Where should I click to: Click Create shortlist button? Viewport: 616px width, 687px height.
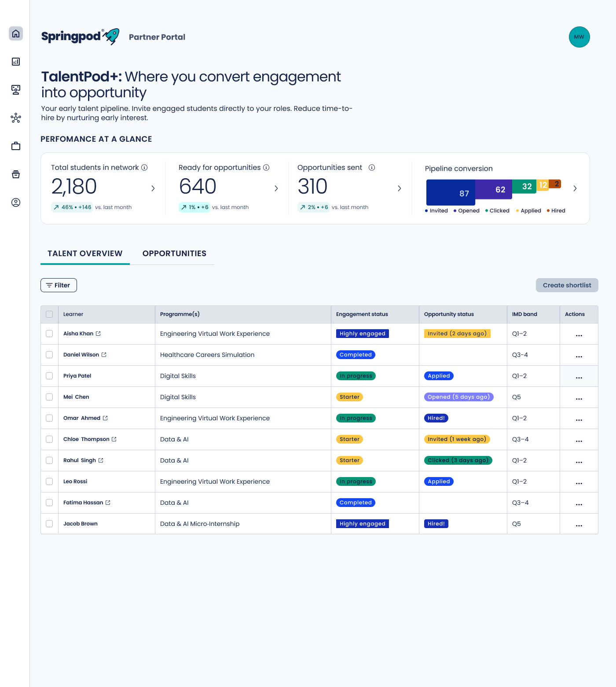pos(567,285)
